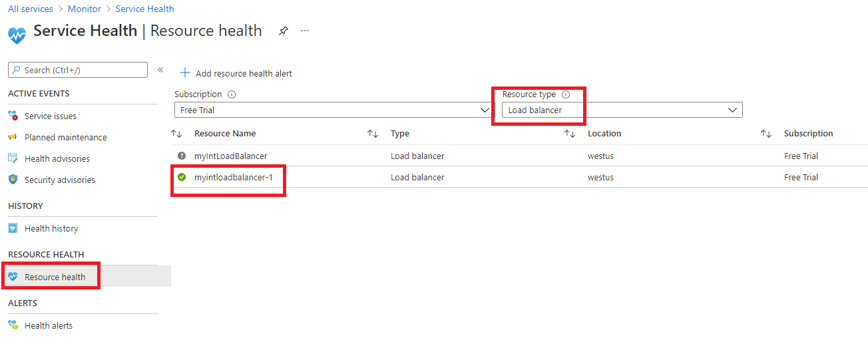Viewport: 868px width, 348px height.
Task: Click the Security advisories shield icon
Action: pos(13,180)
